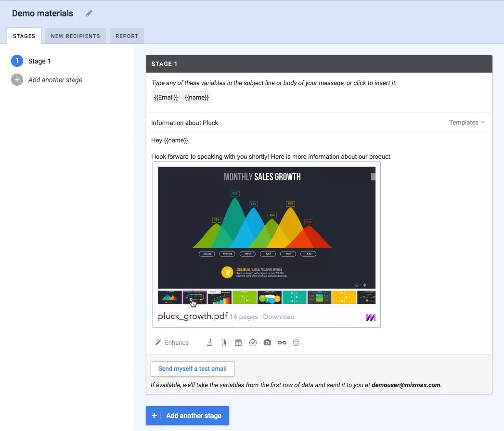Click the Enhance magic wand button

(172, 342)
